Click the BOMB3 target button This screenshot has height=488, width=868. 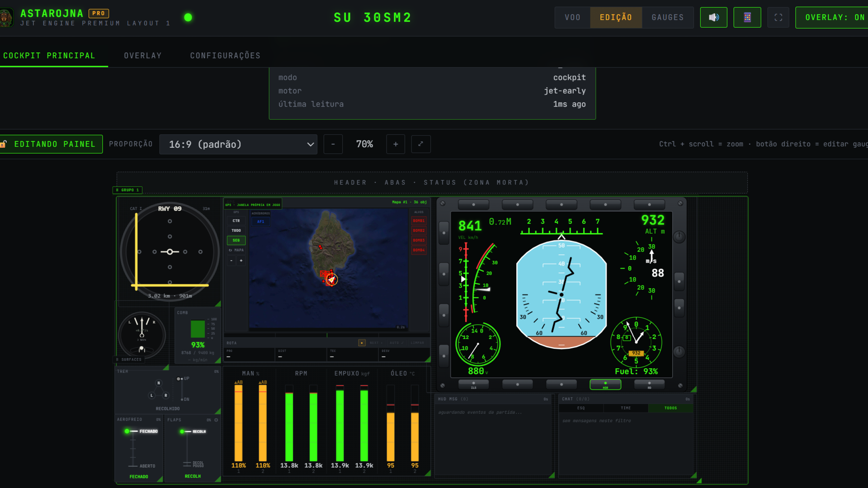click(419, 240)
